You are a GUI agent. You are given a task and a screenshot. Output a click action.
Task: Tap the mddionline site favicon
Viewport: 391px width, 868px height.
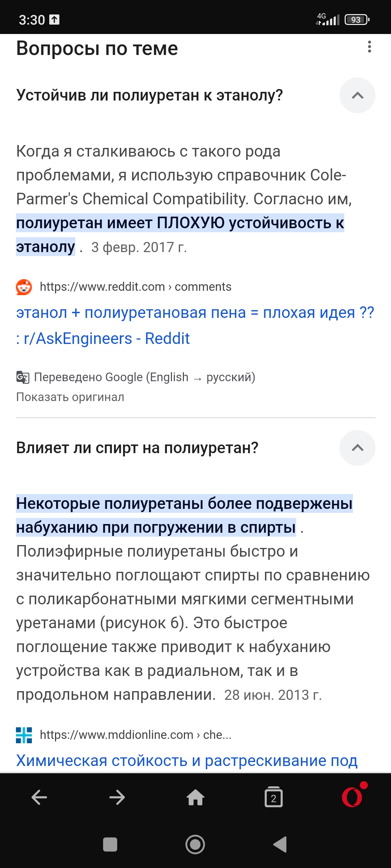(x=24, y=735)
